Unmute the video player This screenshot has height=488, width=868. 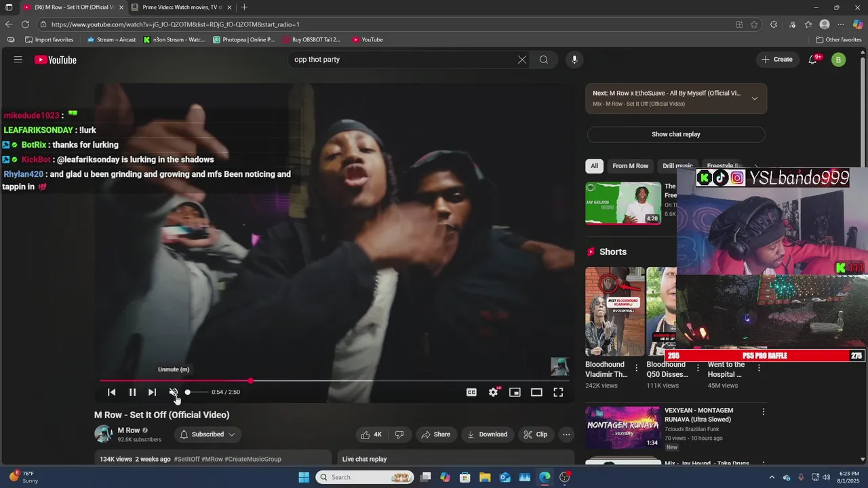(174, 392)
